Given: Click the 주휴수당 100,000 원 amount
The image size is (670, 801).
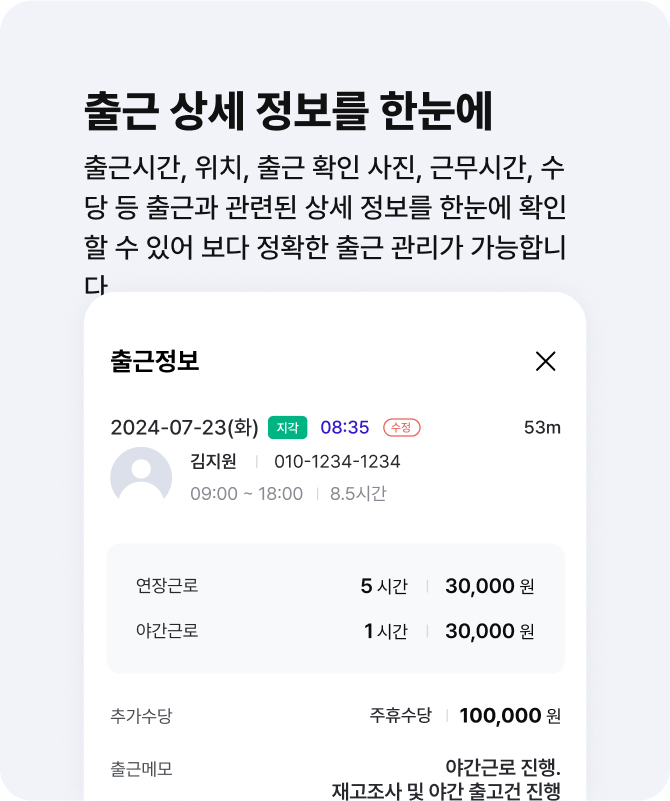Looking at the screenshot, I should point(510,716).
